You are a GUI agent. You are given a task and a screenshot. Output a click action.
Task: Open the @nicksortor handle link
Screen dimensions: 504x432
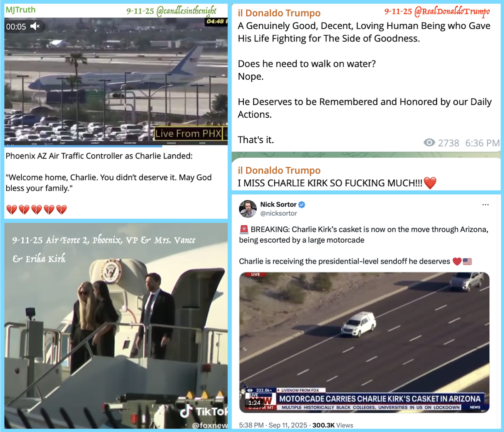[x=278, y=213]
